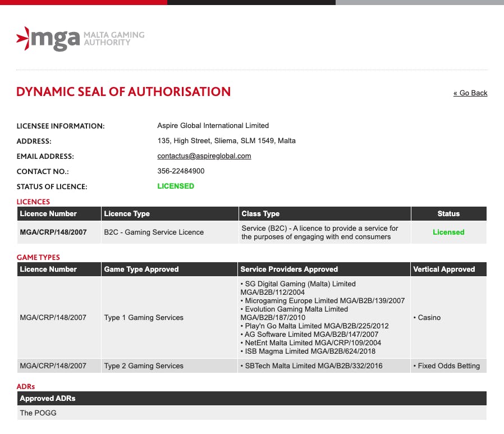Click the Approved ADRs table header
This screenshot has width=504, height=434.
click(x=252, y=398)
